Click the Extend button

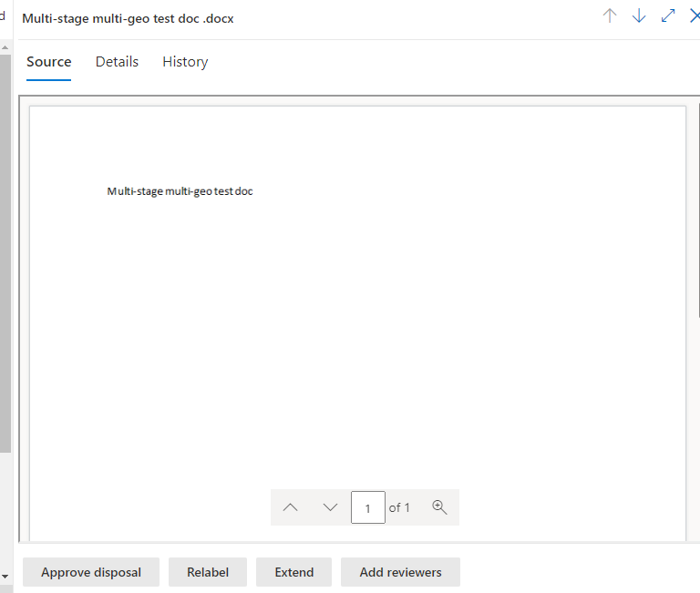[293, 572]
